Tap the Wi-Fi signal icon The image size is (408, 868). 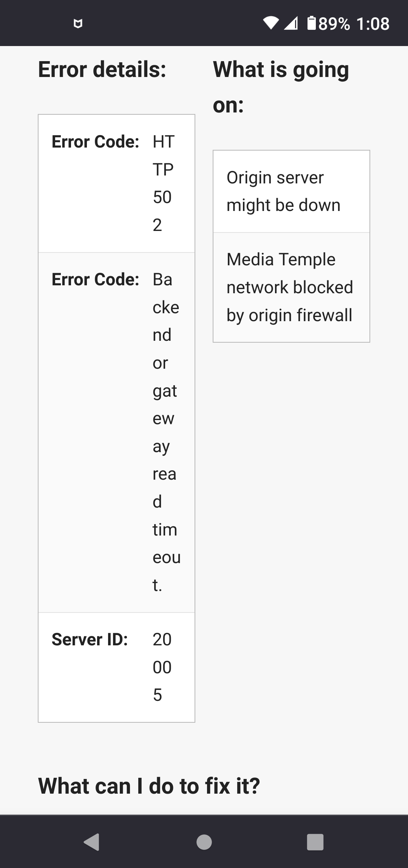pyautogui.click(x=270, y=23)
